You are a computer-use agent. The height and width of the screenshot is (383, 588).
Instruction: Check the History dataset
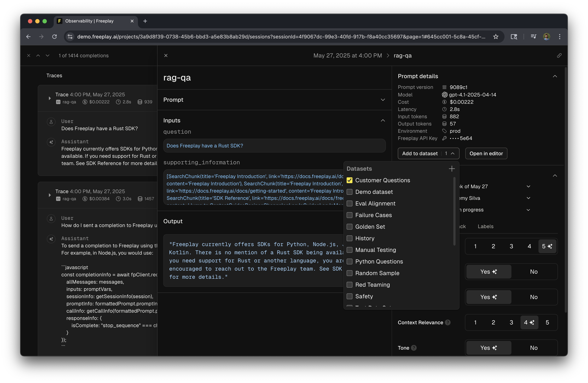click(x=349, y=238)
